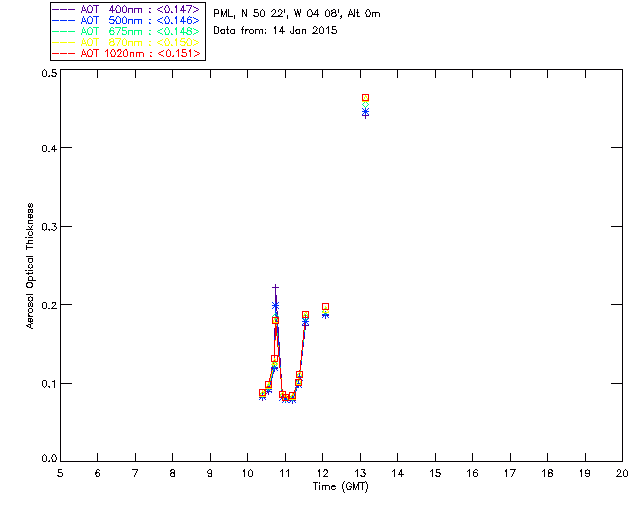
Task: Click the 'Time (GMT)' x-axis title
Action: point(340,487)
